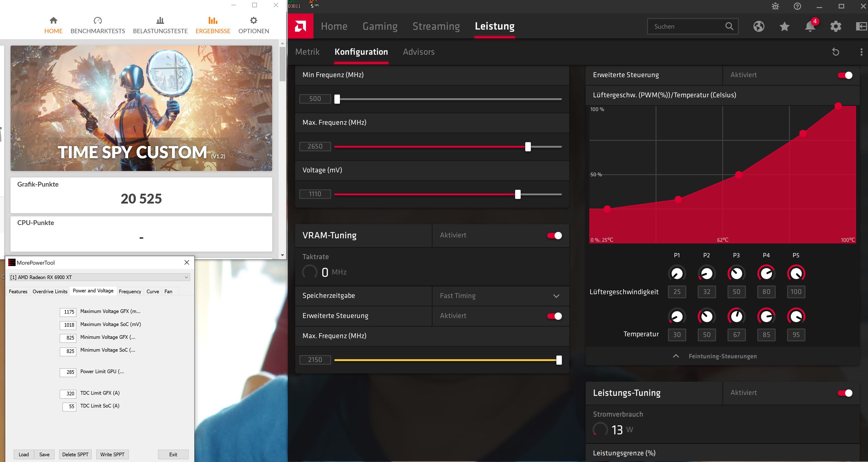Viewport: 868px width, 462px height.
Task: Click the P3 Lüftergeschwindigkeit 50 field
Action: pos(736,292)
